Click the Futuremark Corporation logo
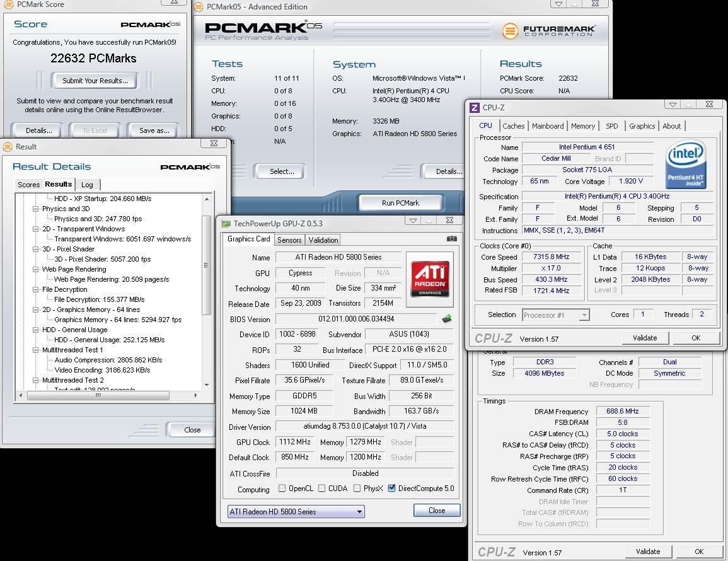 pyautogui.click(x=549, y=31)
